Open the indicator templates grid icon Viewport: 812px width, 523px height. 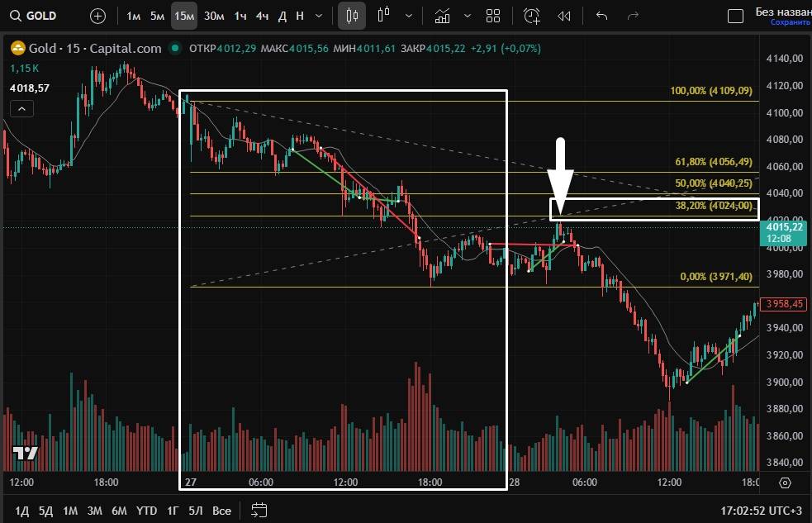pyautogui.click(x=493, y=16)
